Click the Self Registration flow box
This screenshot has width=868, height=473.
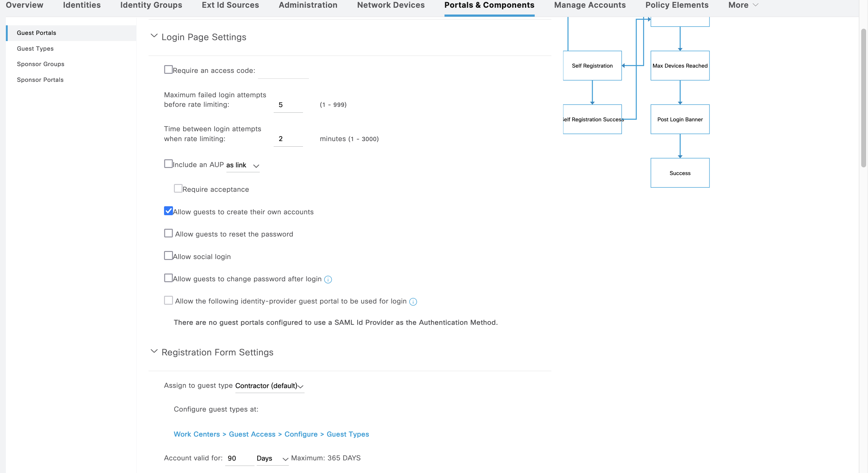592,66
